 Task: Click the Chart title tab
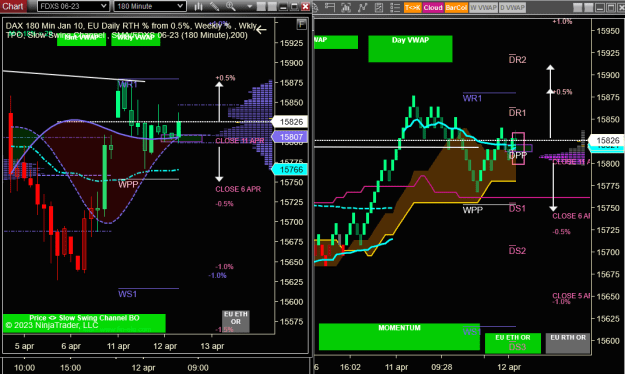pos(13,6)
